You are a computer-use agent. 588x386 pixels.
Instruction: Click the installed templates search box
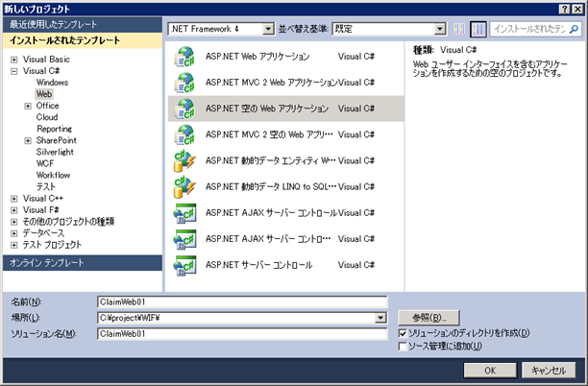click(x=529, y=29)
